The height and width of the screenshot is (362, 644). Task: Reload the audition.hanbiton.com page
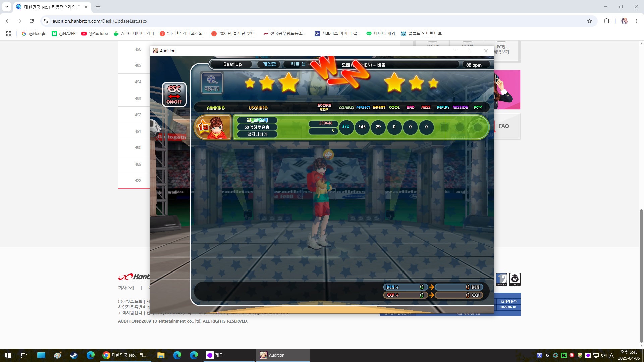coord(32,21)
